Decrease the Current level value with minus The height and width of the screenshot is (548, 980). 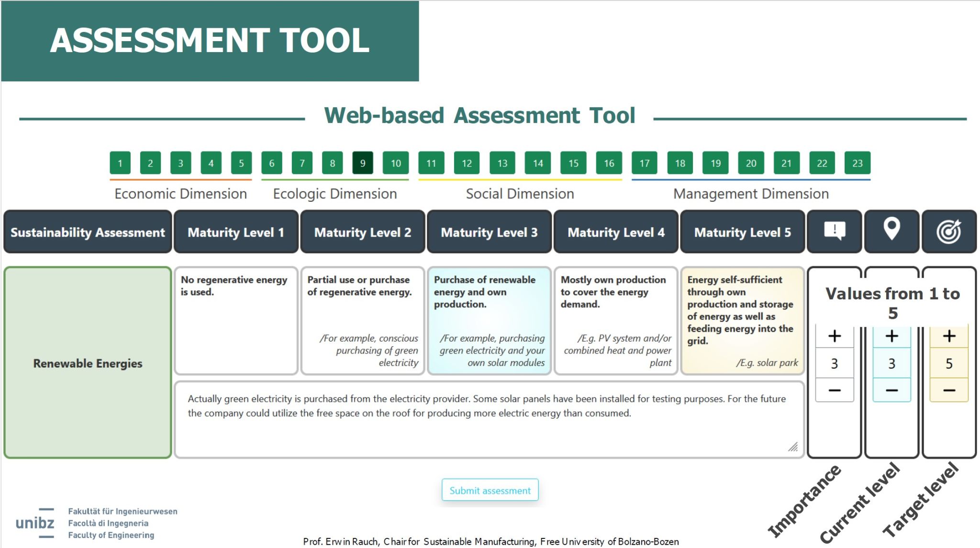891,390
